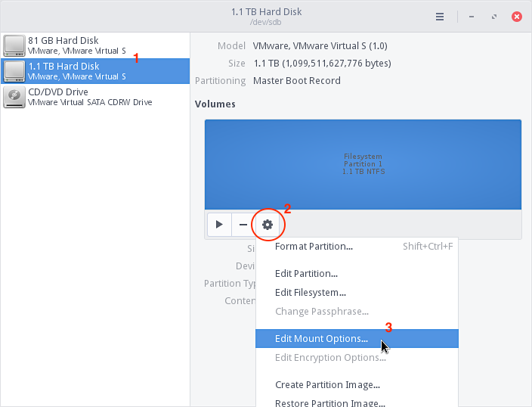Open Edit Filesystem... option
Image resolution: width=532 pixels, height=407 pixels.
[310, 292]
